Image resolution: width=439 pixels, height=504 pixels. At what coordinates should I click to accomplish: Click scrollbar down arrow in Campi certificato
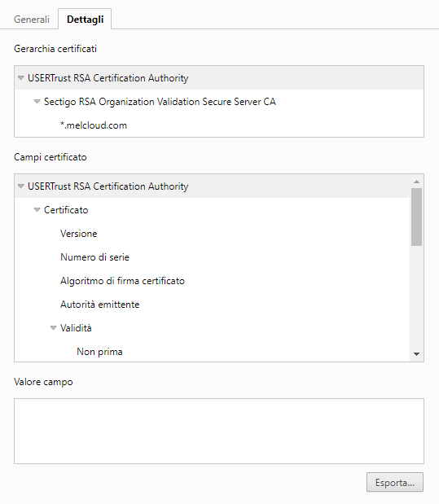pos(416,354)
